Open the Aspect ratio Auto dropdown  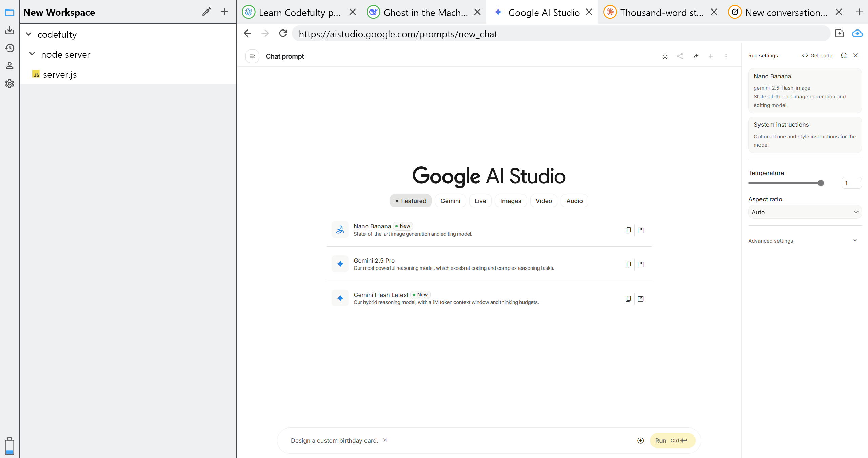click(x=805, y=212)
